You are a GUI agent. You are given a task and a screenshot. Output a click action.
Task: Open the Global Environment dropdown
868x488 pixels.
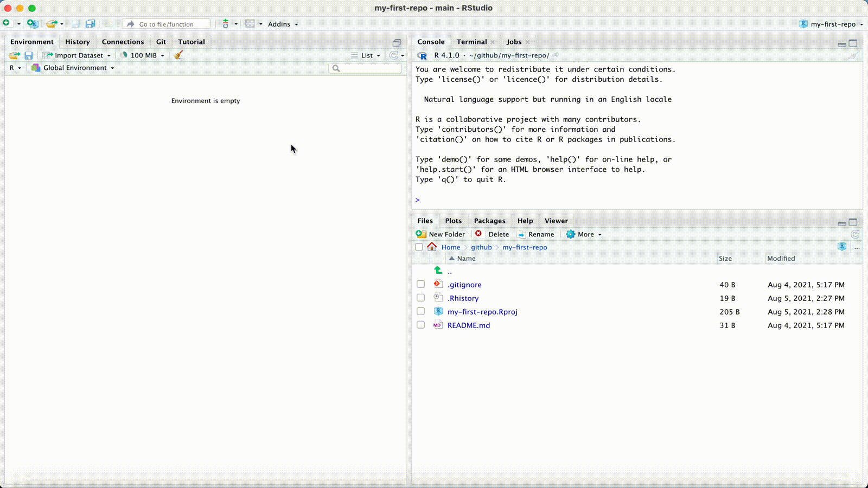click(73, 68)
